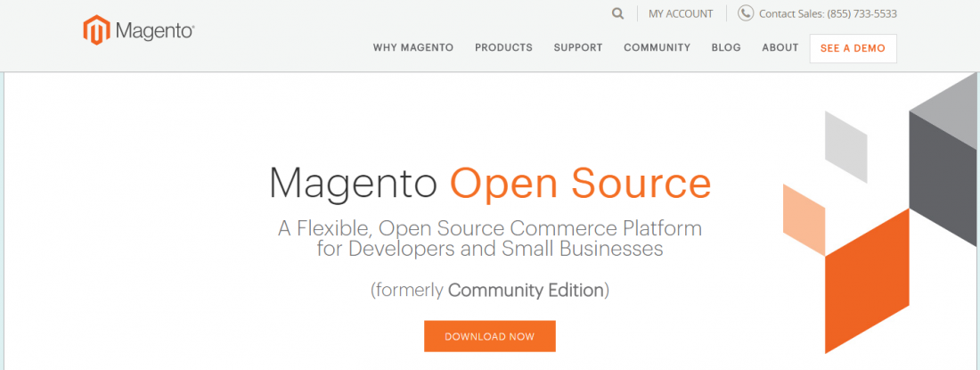Open the COMMUNITY menu
The height and width of the screenshot is (370, 980).
pos(657,47)
